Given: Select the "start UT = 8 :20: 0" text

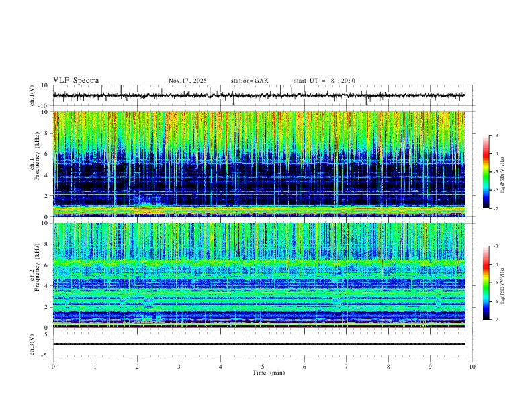Looking at the screenshot, I should (x=324, y=81).
